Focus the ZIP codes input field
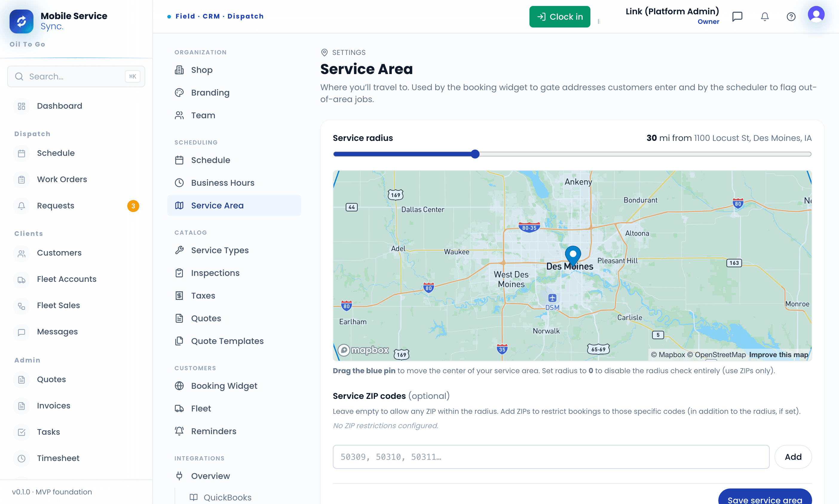839x504 pixels. tap(551, 457)
